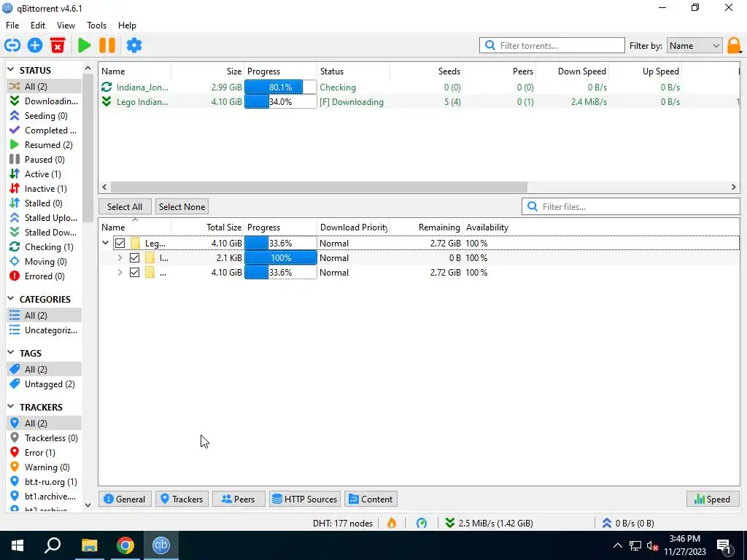Click the green Resume play icon
Image resolution: width=747 pixels, height=560 pixels.
coord(85,46)
